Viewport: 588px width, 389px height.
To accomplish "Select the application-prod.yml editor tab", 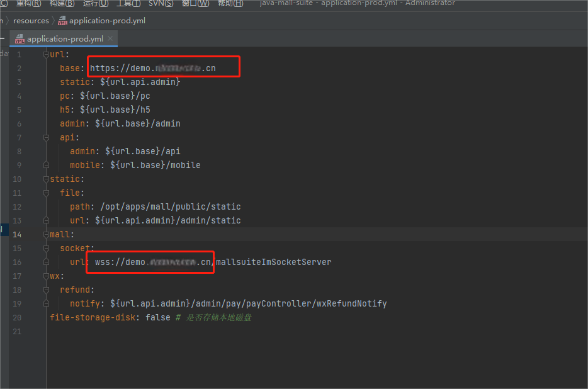I will click(64, 39).
